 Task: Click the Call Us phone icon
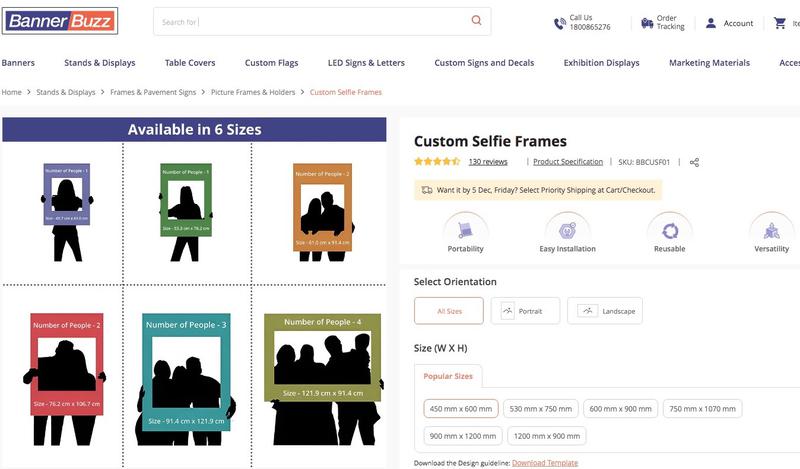point(560,23)
